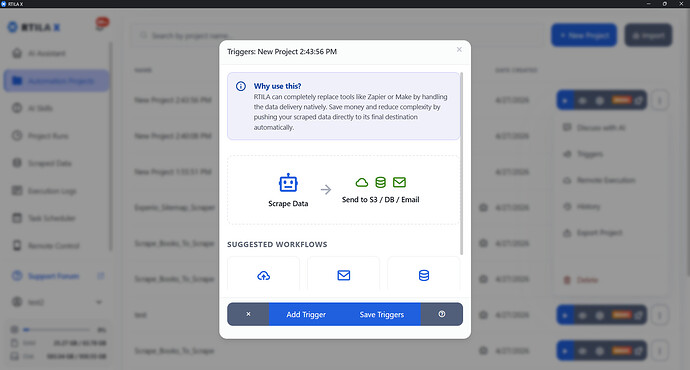Open AI Assistant in the sidebar
Screen dimensions: 690x370
tap(56, 54)
